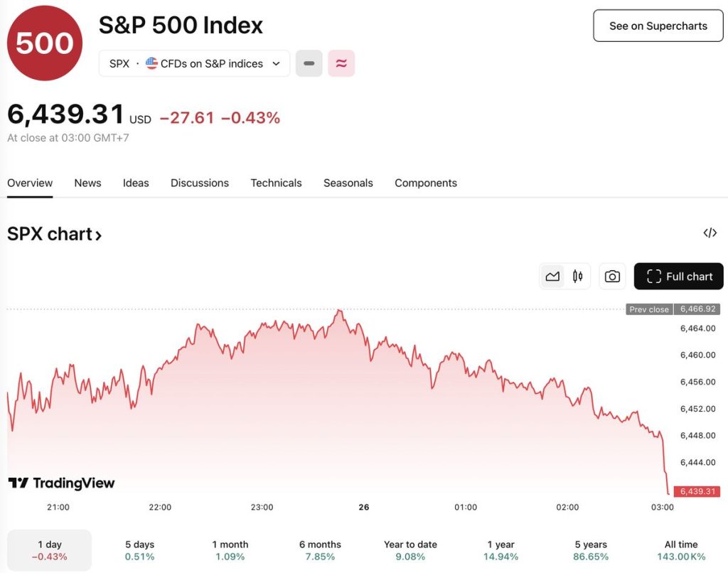The height and width of the screenshot is (573, 728).
Task: Open the Components tab
Action: tap(425, 183)
